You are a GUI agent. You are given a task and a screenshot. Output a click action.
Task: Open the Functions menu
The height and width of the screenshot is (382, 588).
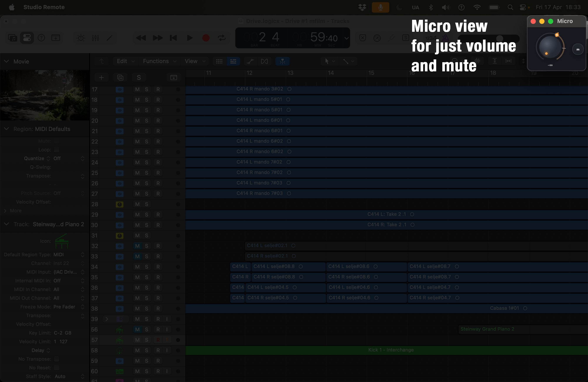pyautogui.click(x=156, y=61)
